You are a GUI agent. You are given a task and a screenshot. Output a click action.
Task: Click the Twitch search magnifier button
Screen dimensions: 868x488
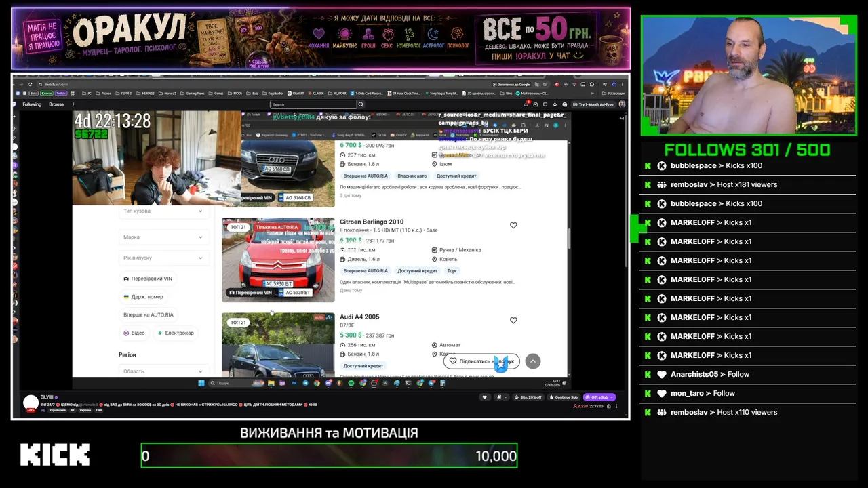(x=361, y=104)
